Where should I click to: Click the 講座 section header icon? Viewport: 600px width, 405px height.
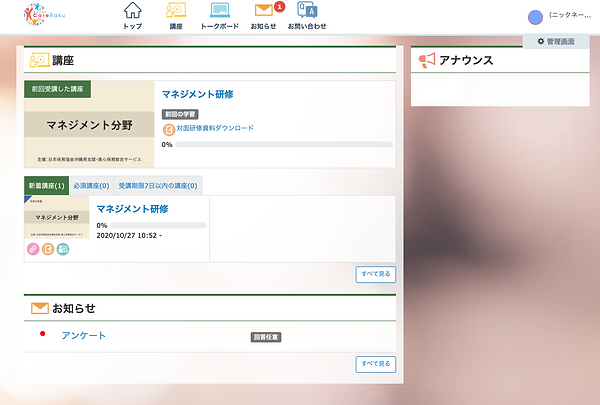click(x=39, y=60)
